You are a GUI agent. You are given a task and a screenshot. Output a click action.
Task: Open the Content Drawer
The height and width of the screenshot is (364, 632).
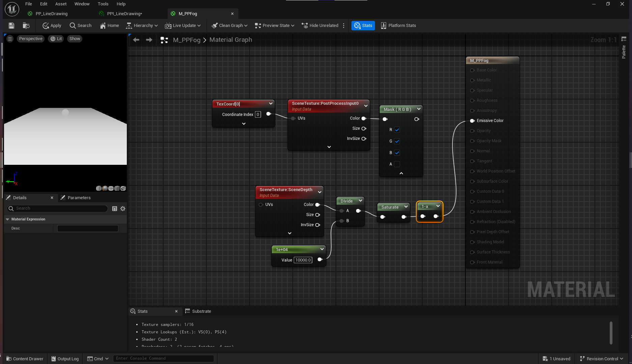[25, 359]
